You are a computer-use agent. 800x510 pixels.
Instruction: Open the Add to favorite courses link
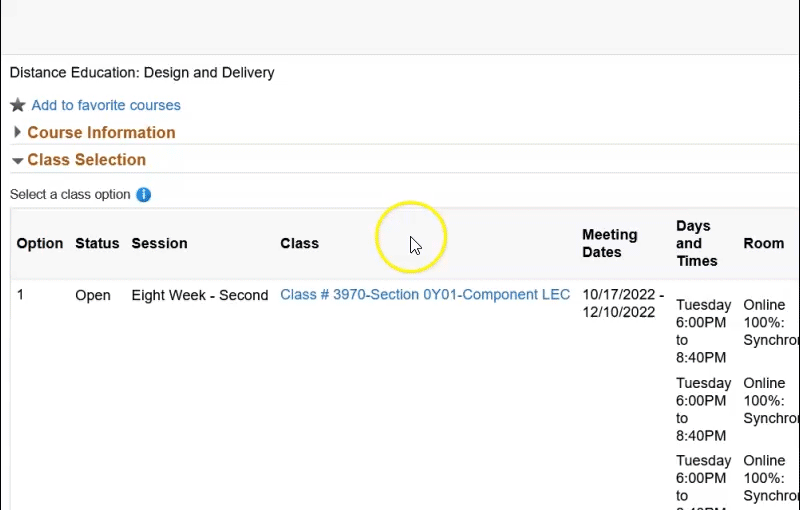tap(106, 105)
